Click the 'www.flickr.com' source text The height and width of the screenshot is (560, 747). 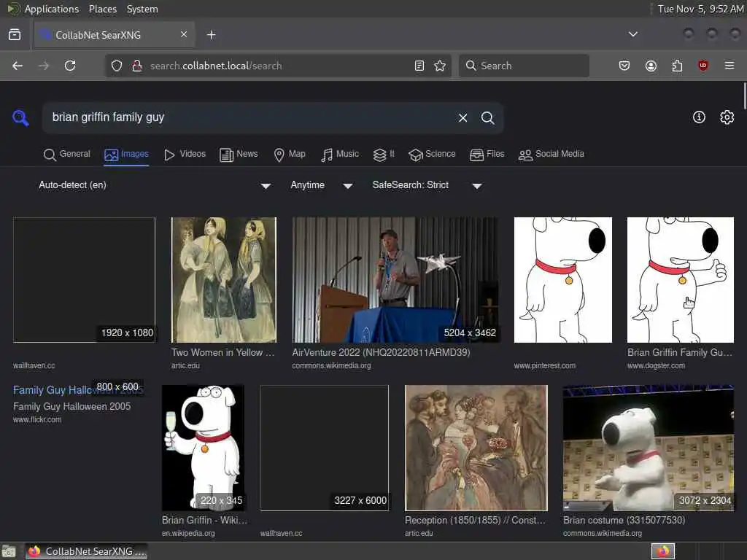(37, 419)
